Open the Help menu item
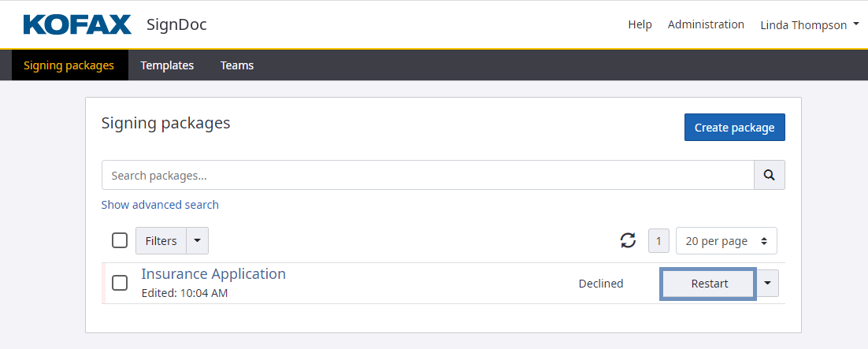Screen dimensions: 868x349 click(x=640, y=24)
